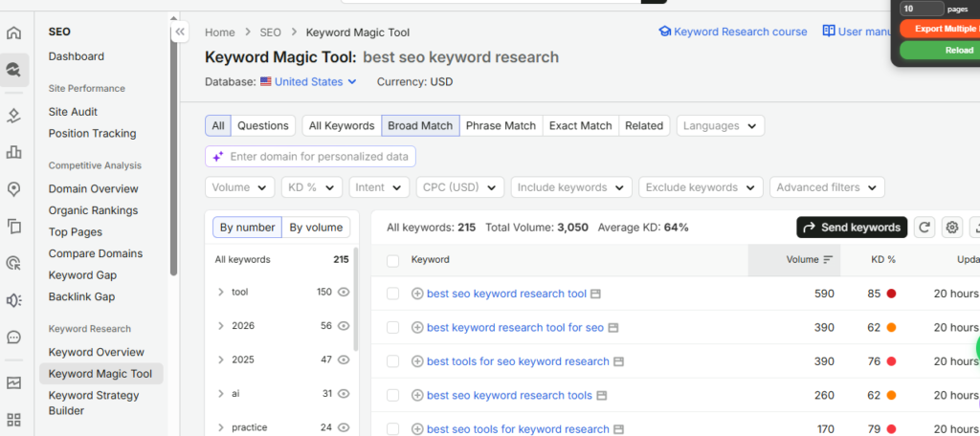Click the Send keywords button

(x=852, y=228)
